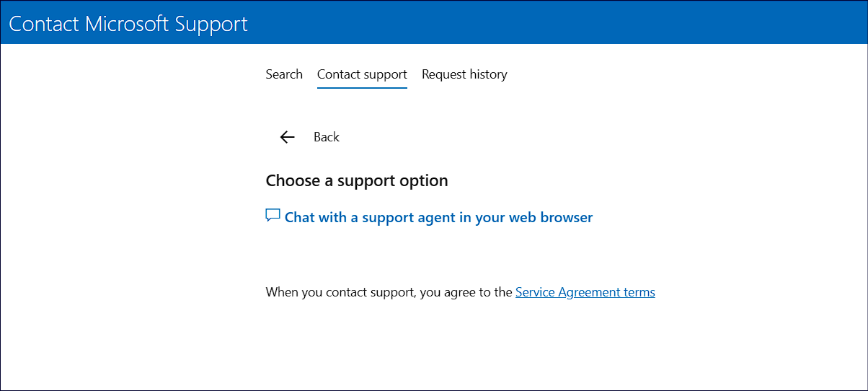This screenshot has width=868, height=391.
Task: Switch to the Search tab
Action: point(284,74)
